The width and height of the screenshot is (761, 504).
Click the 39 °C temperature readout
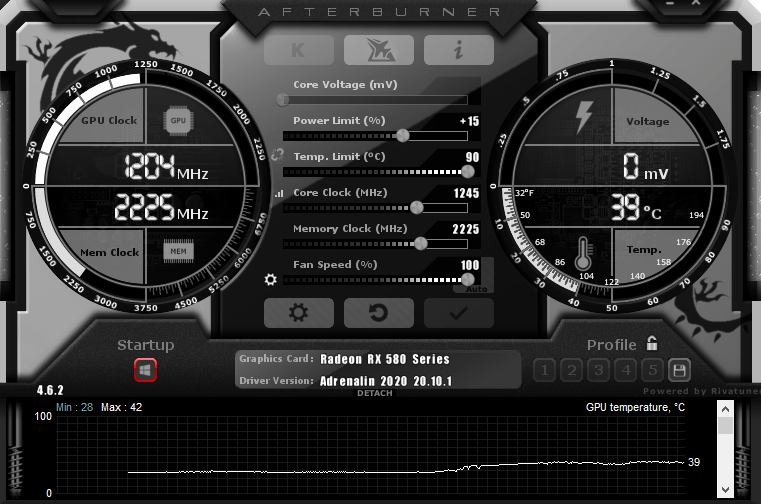click(636, 207)
